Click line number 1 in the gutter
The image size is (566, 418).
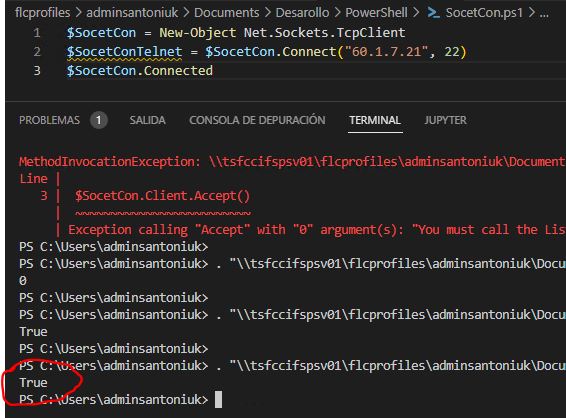click(37, 33)
